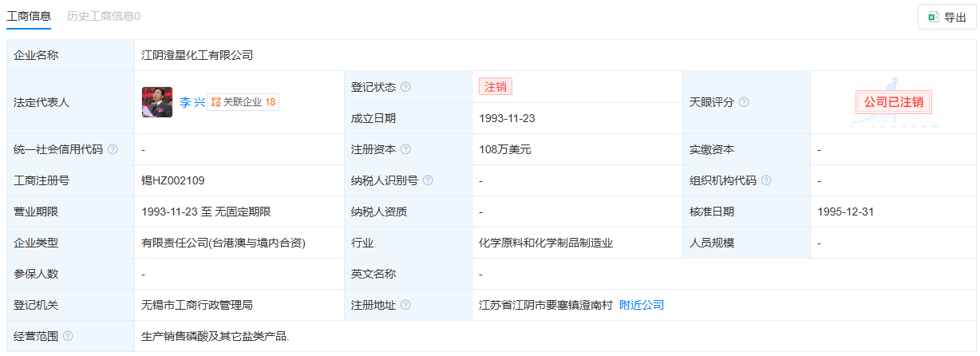Open the 附近公司 nearby companies link
The image size is (980, 356).
click(642, 305)
